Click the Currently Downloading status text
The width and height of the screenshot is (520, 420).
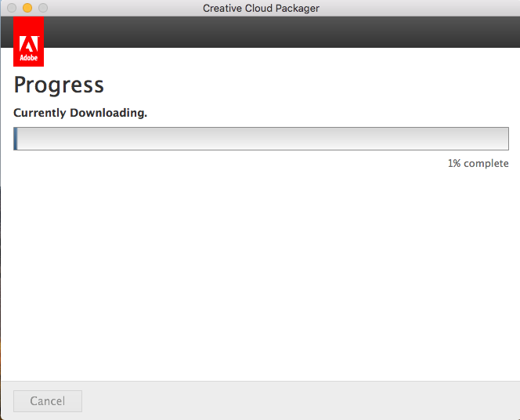click(x=80, y=113)
